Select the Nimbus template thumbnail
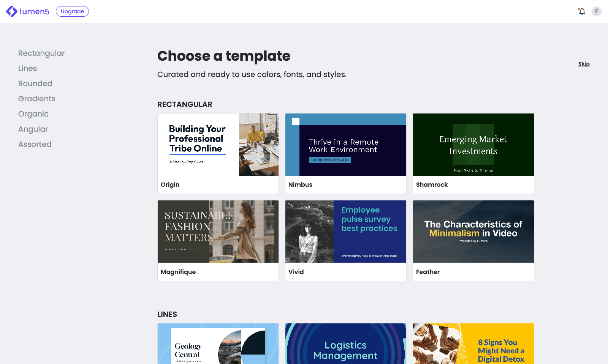The width and height of the screenshot is (608, 364). pyautogui.click(x=346, y=145)
